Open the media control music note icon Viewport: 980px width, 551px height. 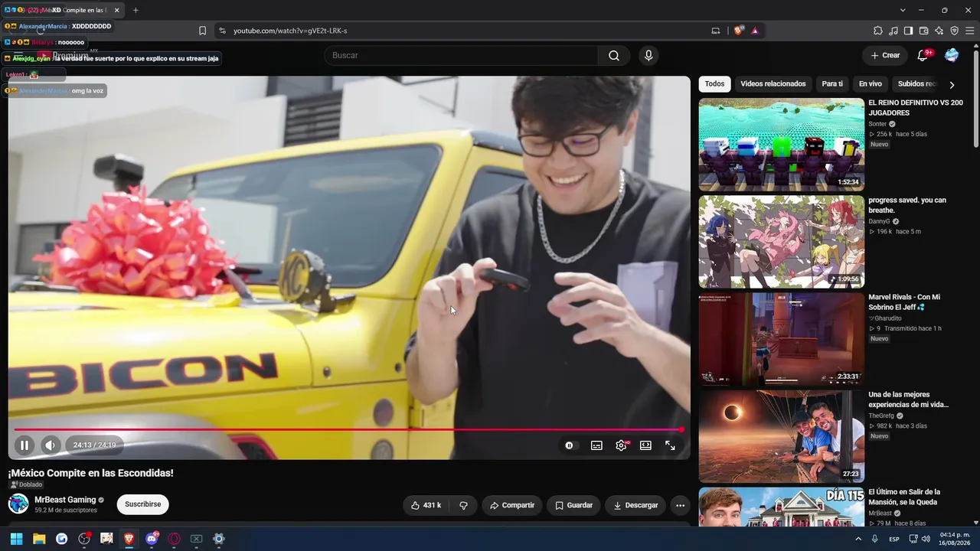point(893,31)
